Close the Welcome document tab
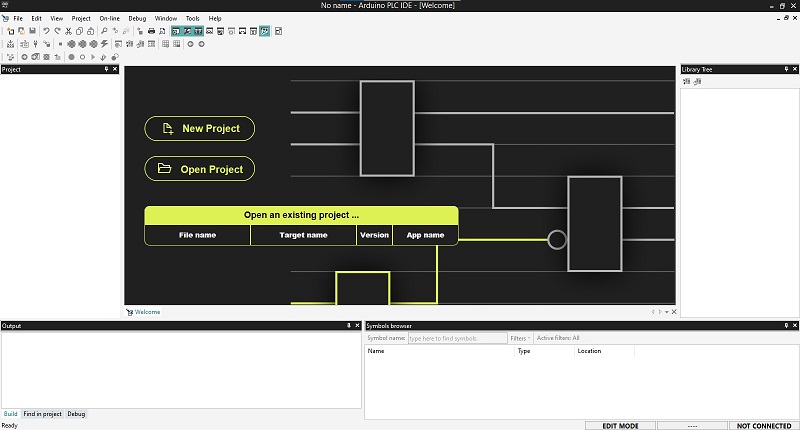 tap(674, 312)
